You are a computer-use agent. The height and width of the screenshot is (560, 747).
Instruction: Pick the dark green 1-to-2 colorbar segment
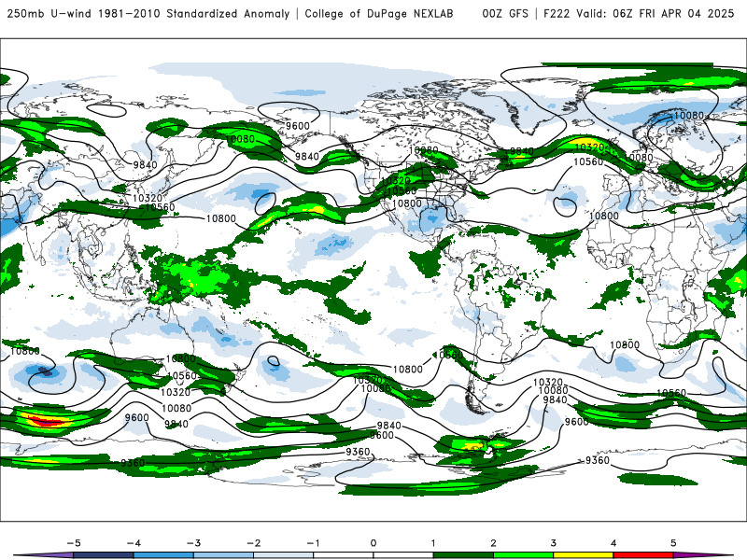pos(463,555)
